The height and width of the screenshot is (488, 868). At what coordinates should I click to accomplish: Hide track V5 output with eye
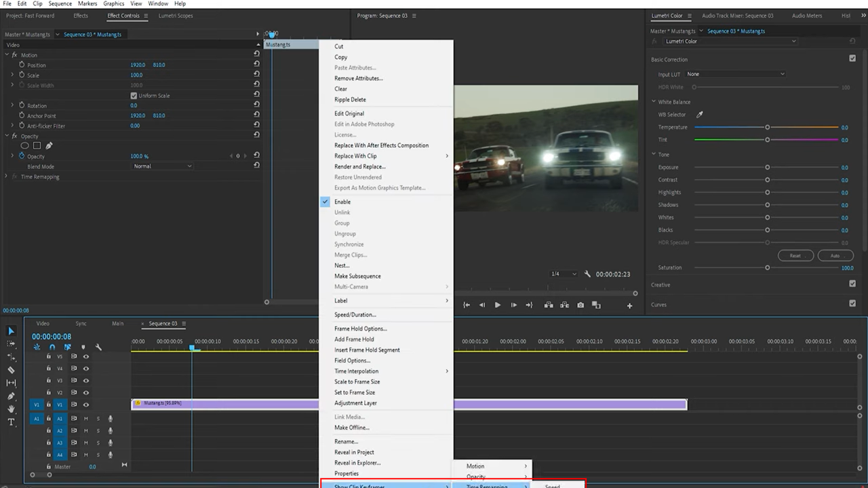pos(85,356)
